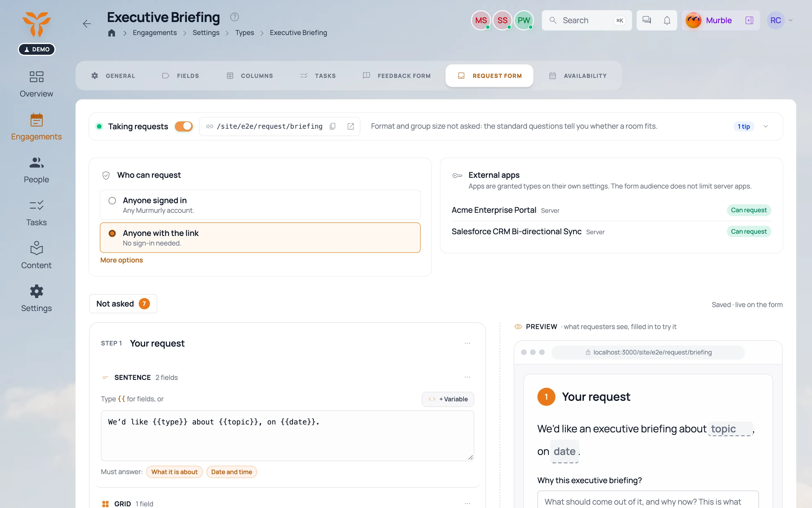
Task: Open the Settings breadcrumb link
Action: point(206,32)
